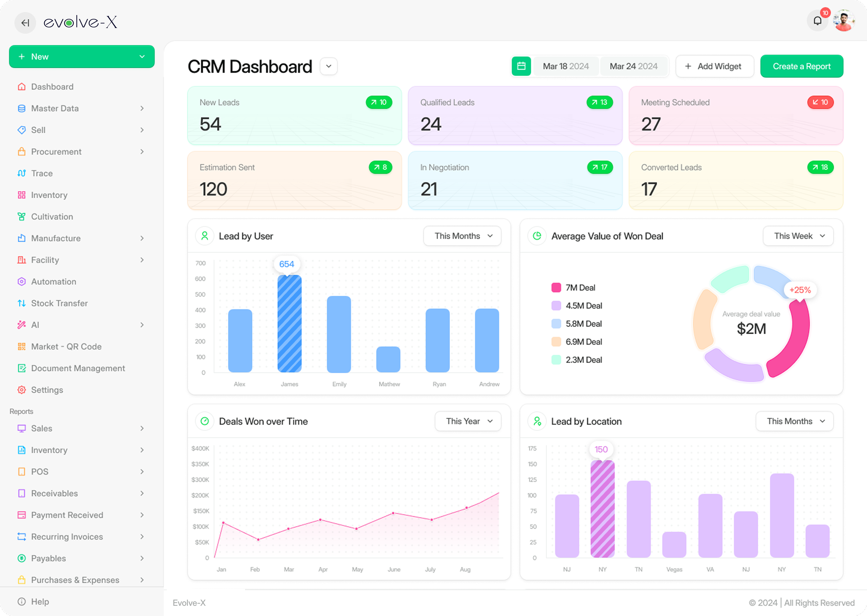
Task: Click the Help info icon
Action: tap(22, 602)
